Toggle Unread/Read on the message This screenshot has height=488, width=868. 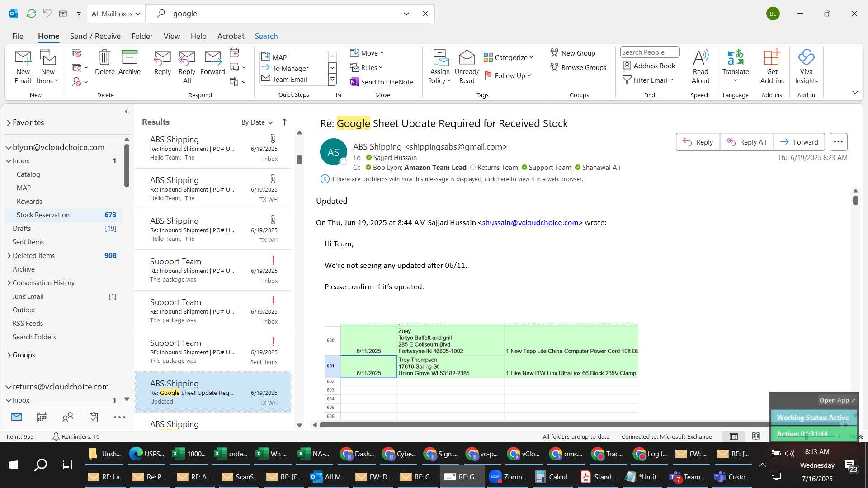pos(467,67)
